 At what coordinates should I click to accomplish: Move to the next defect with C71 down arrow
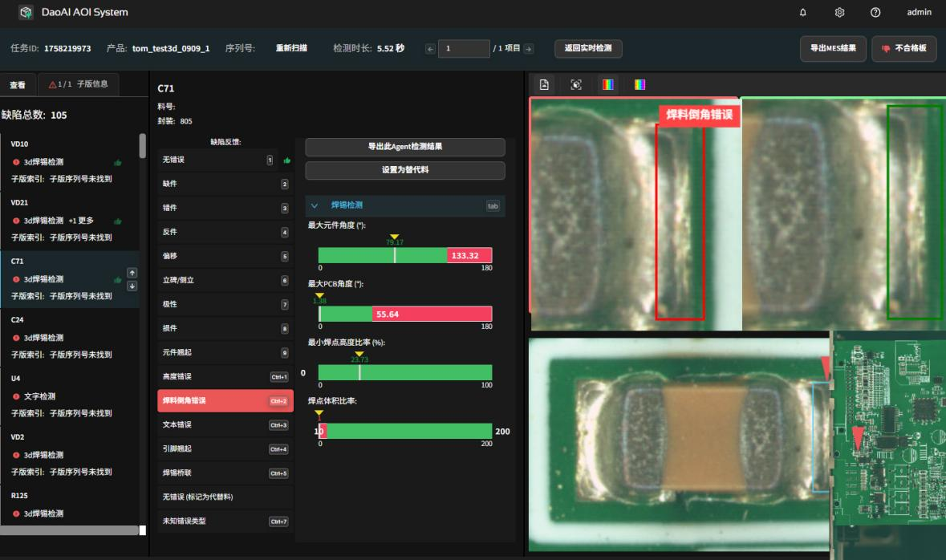point(132,286)
